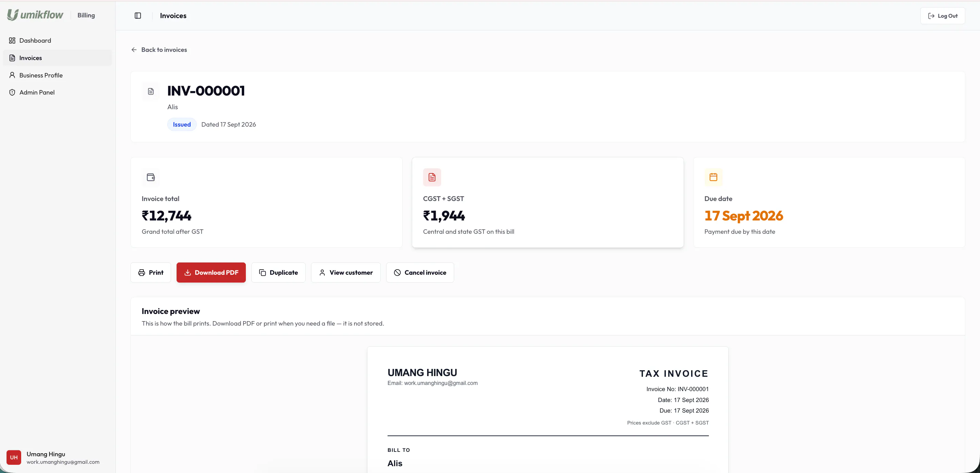Open View customer

pos(346,273)
